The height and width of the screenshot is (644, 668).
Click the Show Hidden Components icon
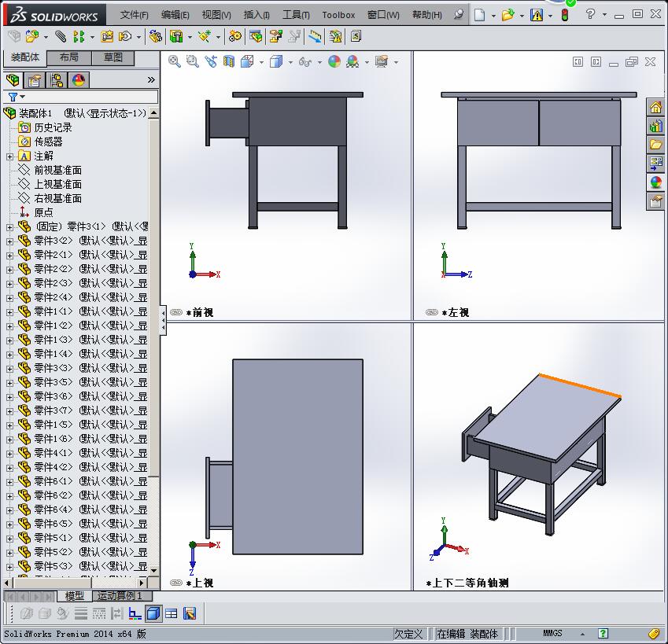[156, 37]
